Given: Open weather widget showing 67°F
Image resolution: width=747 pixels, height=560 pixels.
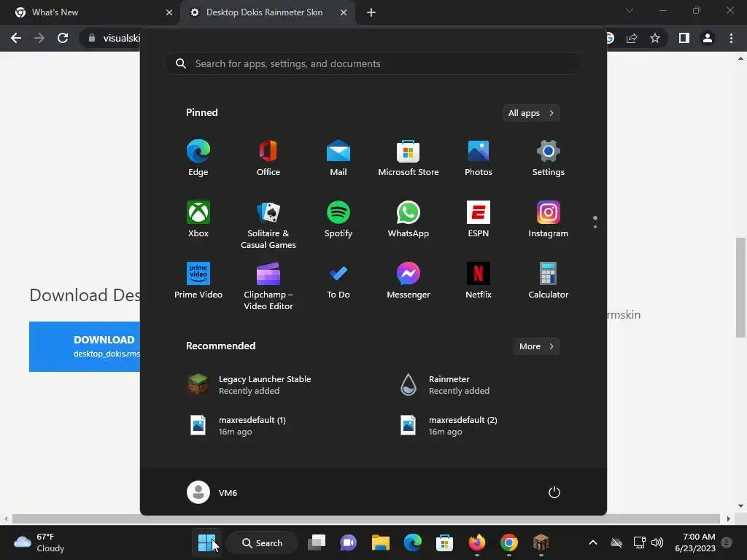Looking at the screenshot, I should 40,542.
